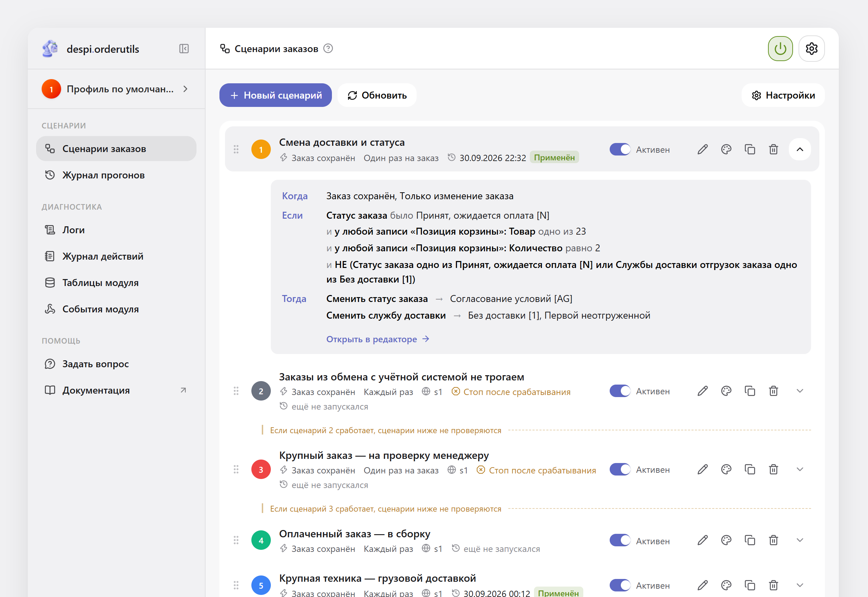Viewport: 868px width, 597px height.
Task: Copy scenario 'Заказы из обмена с учётной системой'
Action: (x=750, y=391)
